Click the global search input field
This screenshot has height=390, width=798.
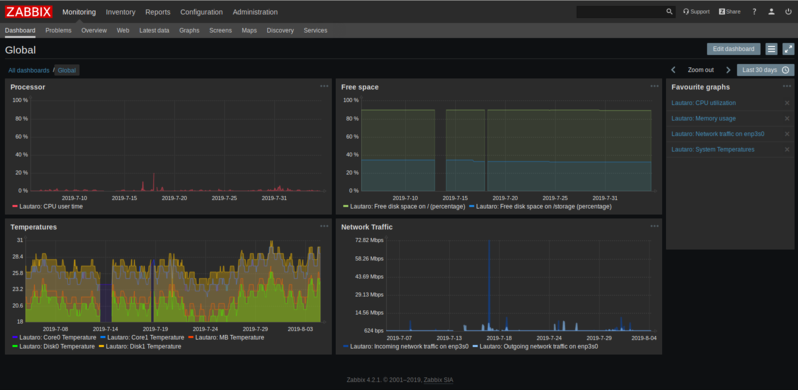point(620,12)
